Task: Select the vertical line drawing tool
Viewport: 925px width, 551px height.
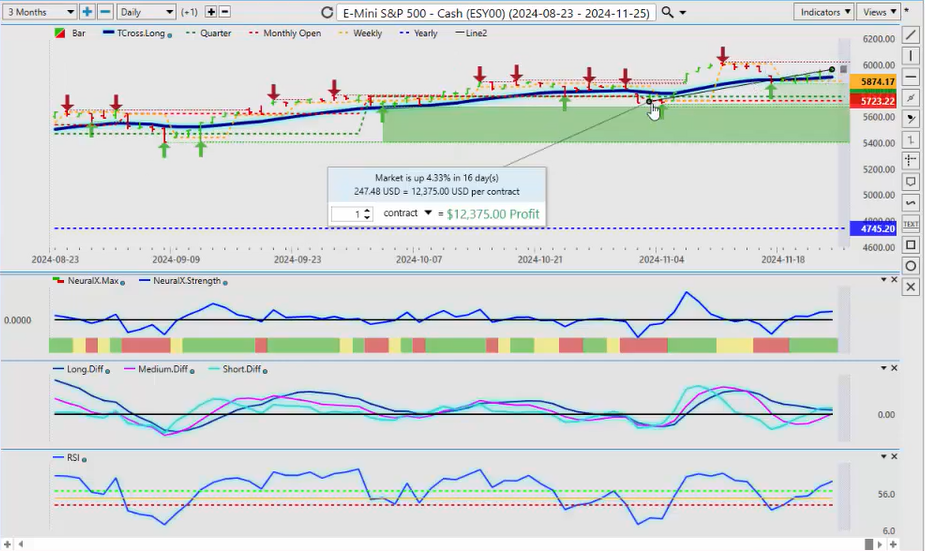Action: (x=911, y=56)
